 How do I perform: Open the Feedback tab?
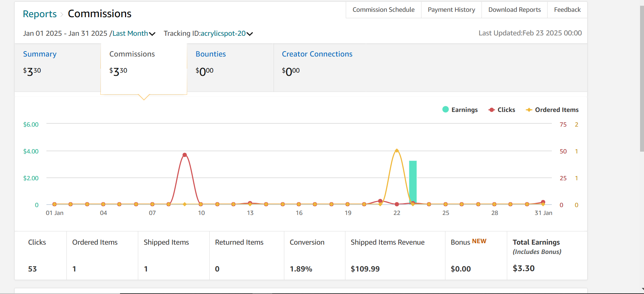[x=567, y=10]
